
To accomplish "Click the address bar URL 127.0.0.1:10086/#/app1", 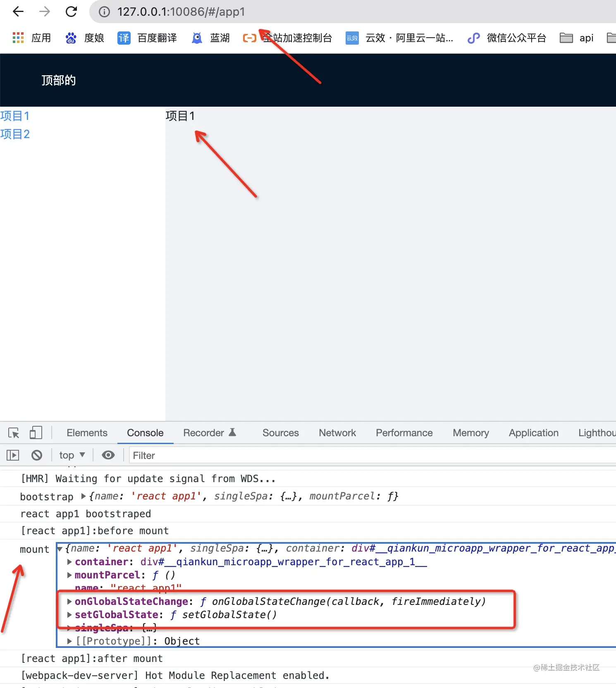I will pyautogui.click(x=181, y=12).
